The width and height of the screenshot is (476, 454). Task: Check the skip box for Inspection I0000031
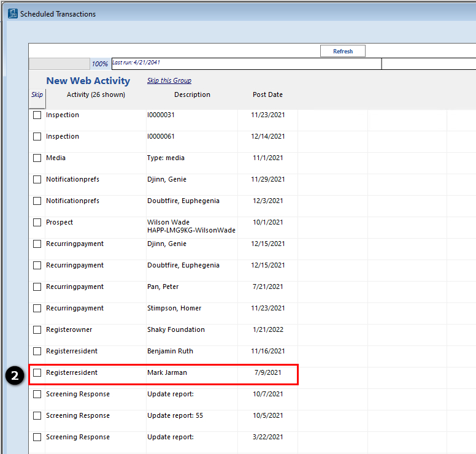pyautogui.click(x=37, y=115)
